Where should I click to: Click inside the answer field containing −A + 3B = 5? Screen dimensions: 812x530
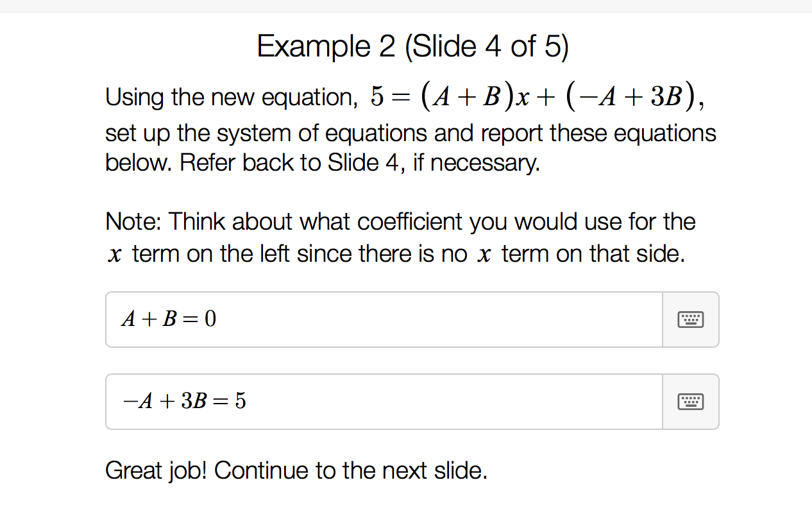point(385,401)
